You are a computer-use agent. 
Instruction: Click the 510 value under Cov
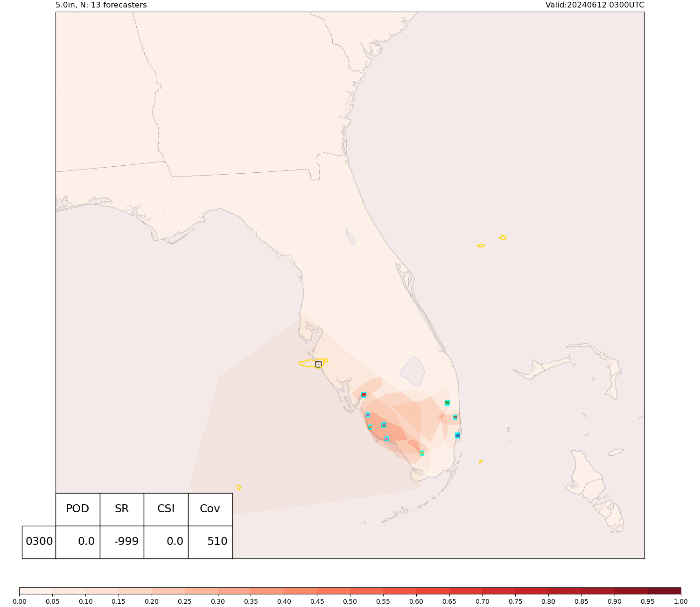(x=210, y=542)
